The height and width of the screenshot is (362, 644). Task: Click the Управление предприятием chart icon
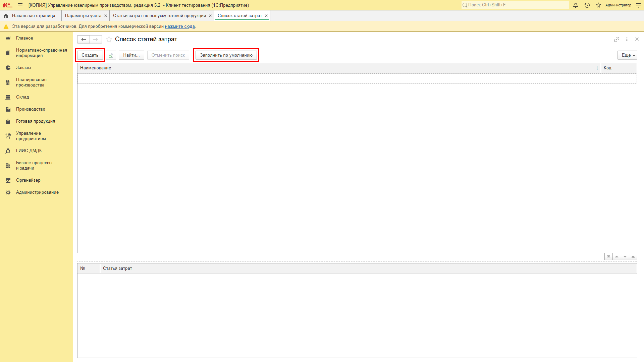8,136
